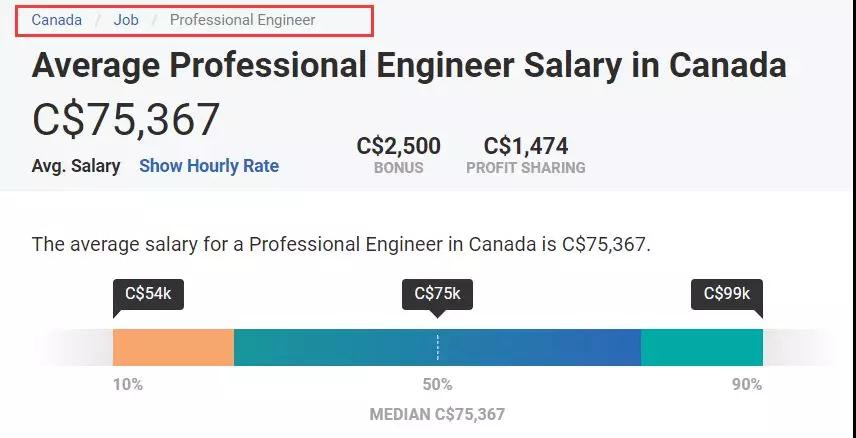Click the Canada breadcrumb link
The height and width of the screenshot is (438, 856).
56,20
